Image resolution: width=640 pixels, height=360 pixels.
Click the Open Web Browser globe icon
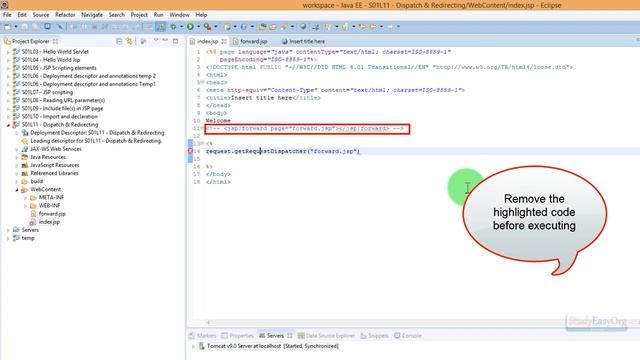point(303,27)
